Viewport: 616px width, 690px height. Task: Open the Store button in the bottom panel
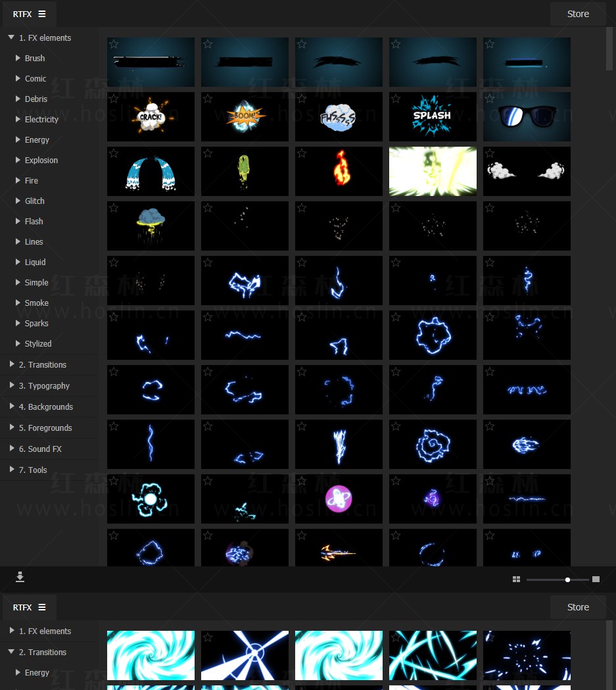[x=578, y=607]
